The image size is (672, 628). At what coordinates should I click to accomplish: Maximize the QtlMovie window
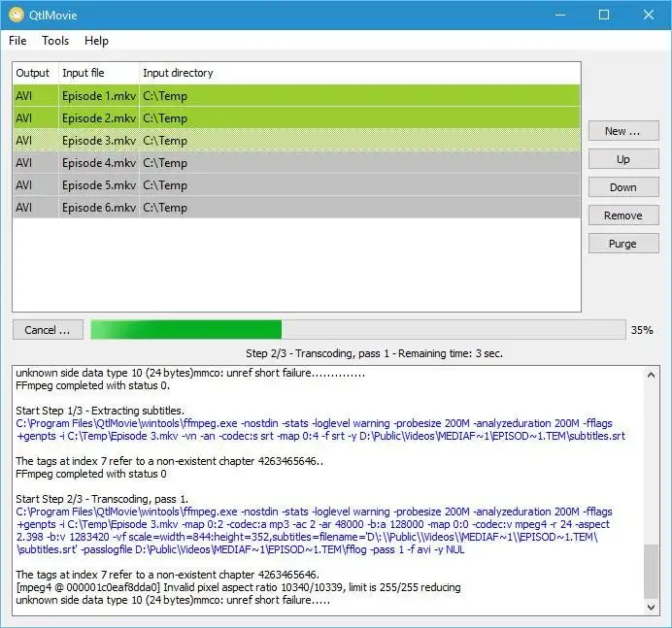click(x=604, y=15)
